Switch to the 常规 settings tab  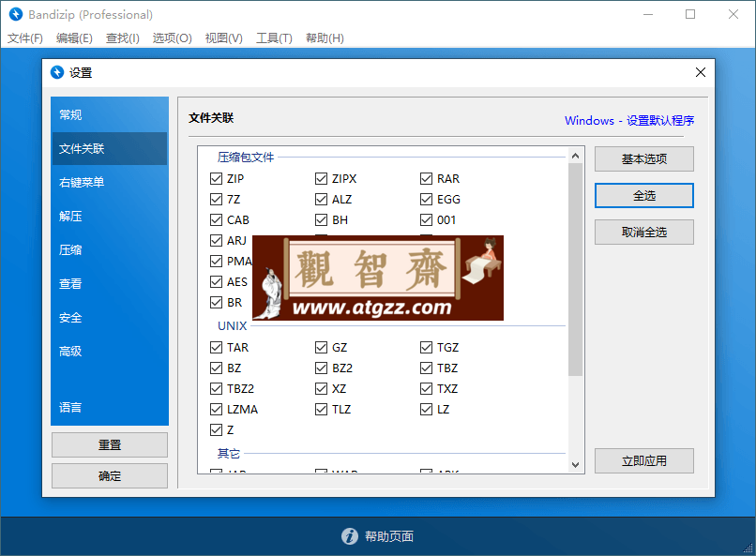(110, 114)
